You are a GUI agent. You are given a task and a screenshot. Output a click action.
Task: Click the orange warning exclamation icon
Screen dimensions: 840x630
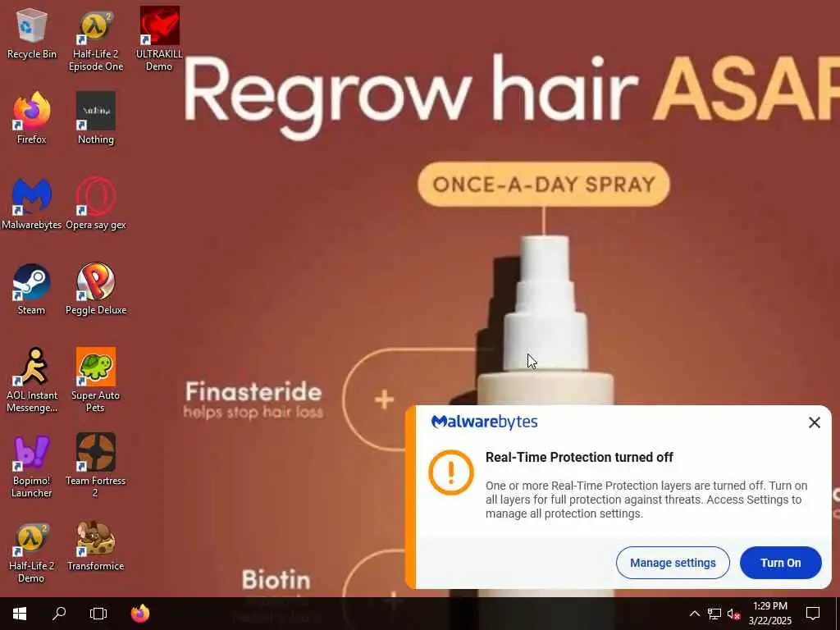click(x=451, y=472)
